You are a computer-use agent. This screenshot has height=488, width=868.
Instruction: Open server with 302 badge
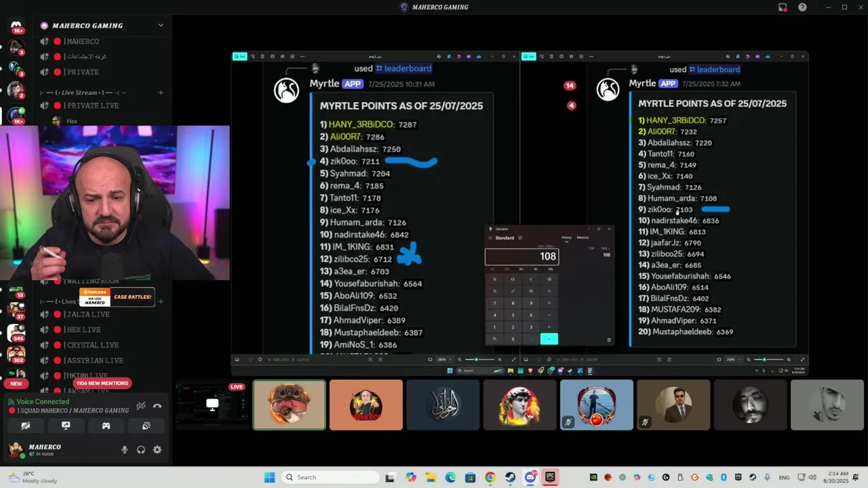[x=16, y=354]
